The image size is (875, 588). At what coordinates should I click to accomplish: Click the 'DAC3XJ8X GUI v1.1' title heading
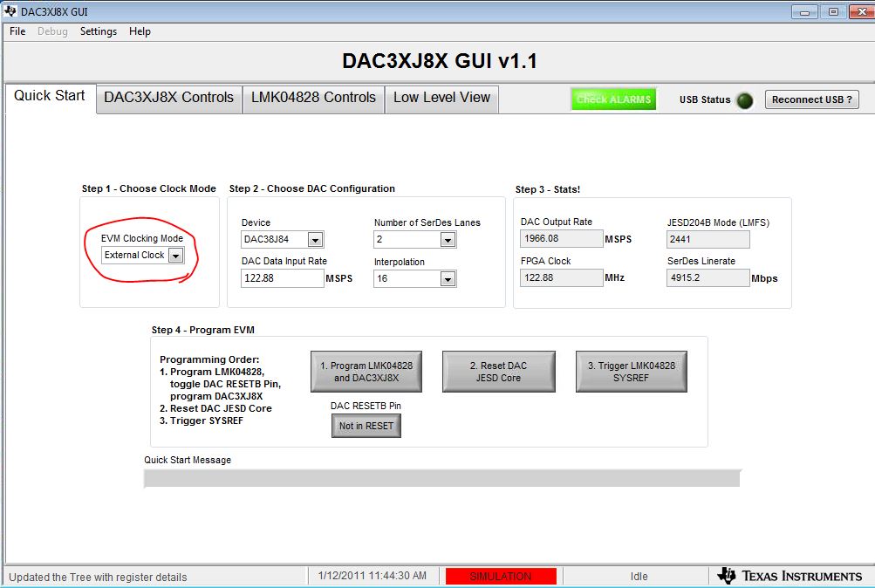440,61
